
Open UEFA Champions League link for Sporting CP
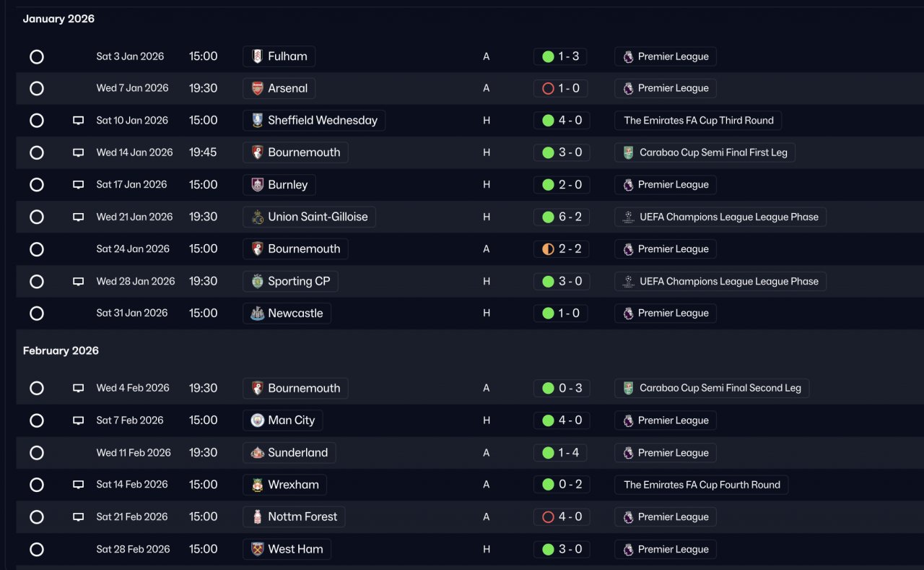tap(720, 281)
